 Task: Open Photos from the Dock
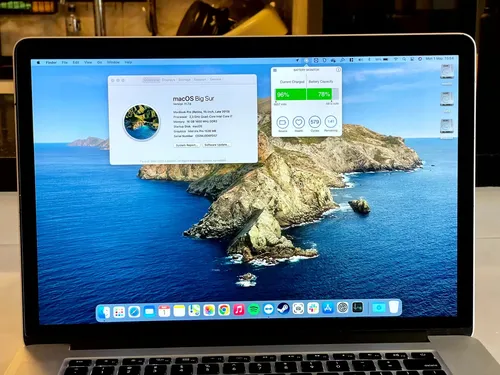pos(209,311)
